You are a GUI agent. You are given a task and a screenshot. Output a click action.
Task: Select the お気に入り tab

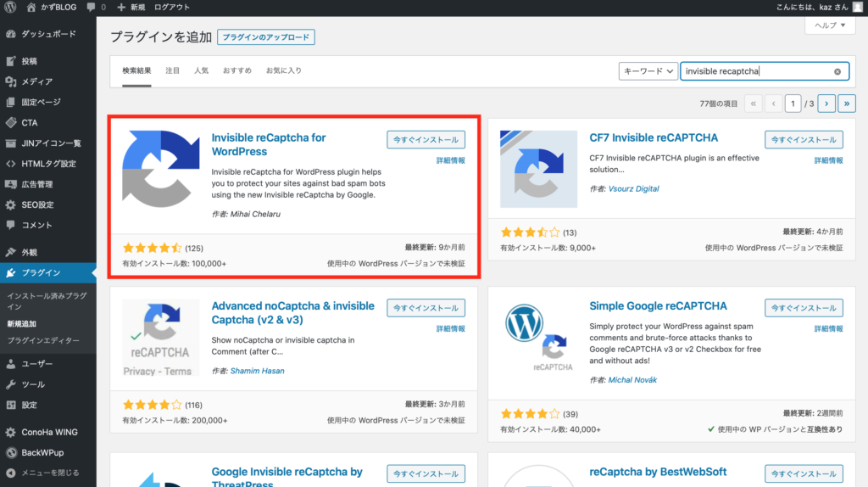pyautogui.click(x=283, y=71)
